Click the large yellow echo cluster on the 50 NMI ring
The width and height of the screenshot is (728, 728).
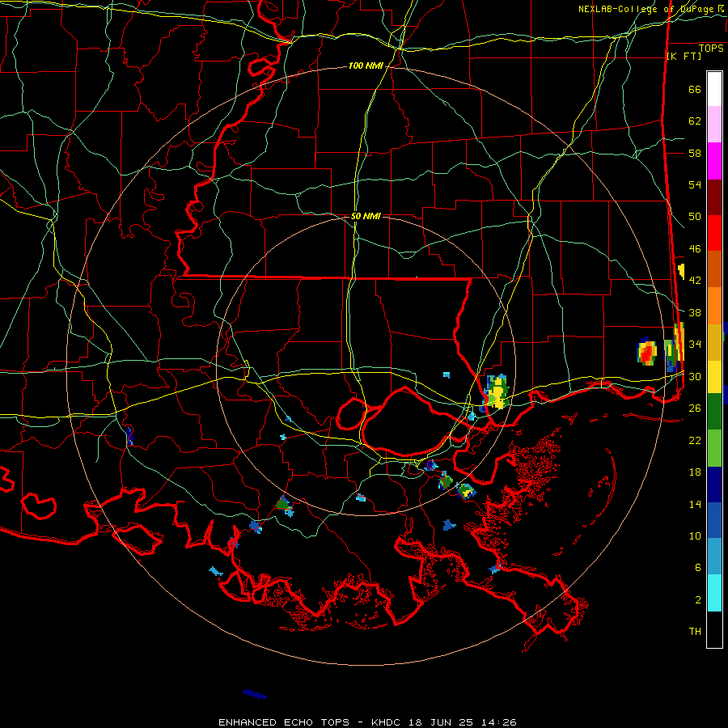[497, 392]
